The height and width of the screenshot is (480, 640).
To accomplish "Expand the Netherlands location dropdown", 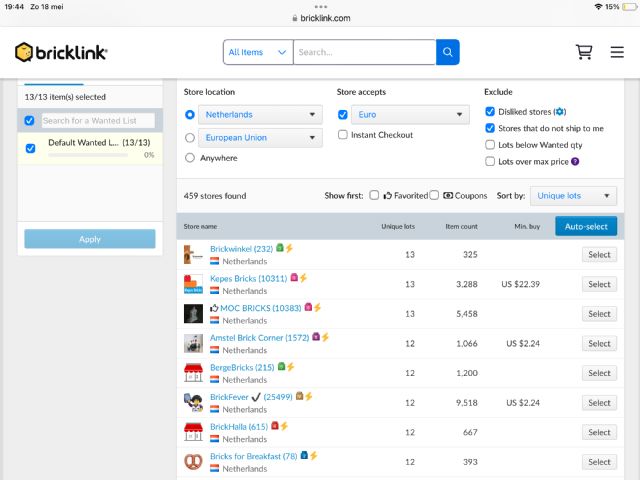I will point(260,115).
